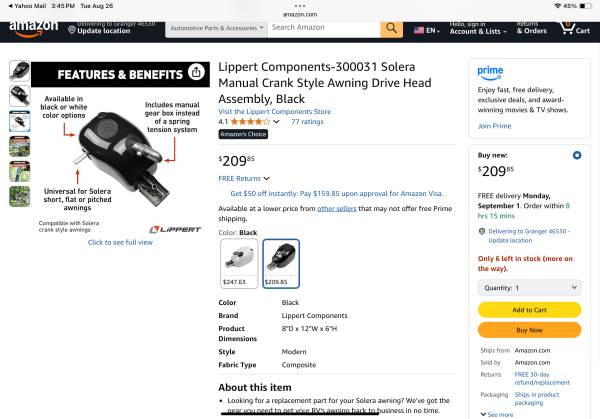The width and height of the screenshot is (600, 419).
Task: Select the US flag language icon
Action: [419, 30]
